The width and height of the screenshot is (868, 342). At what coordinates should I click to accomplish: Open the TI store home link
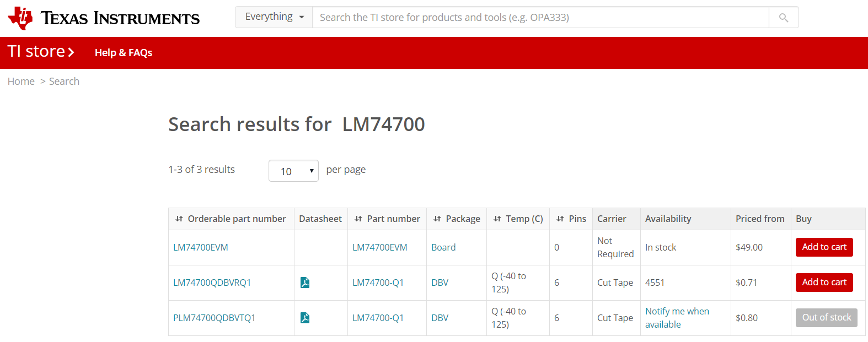pos(41,52)
